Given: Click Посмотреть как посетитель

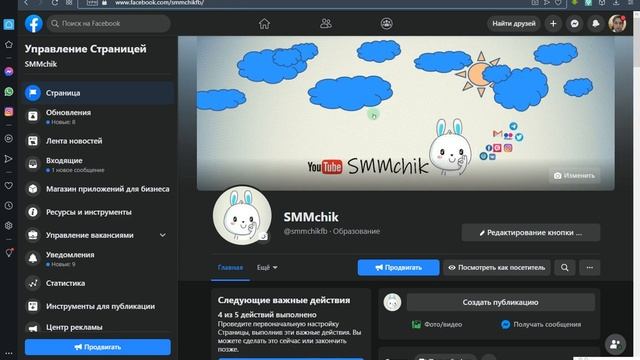Looking at the screenshot, I should click(x=497, y=268).
